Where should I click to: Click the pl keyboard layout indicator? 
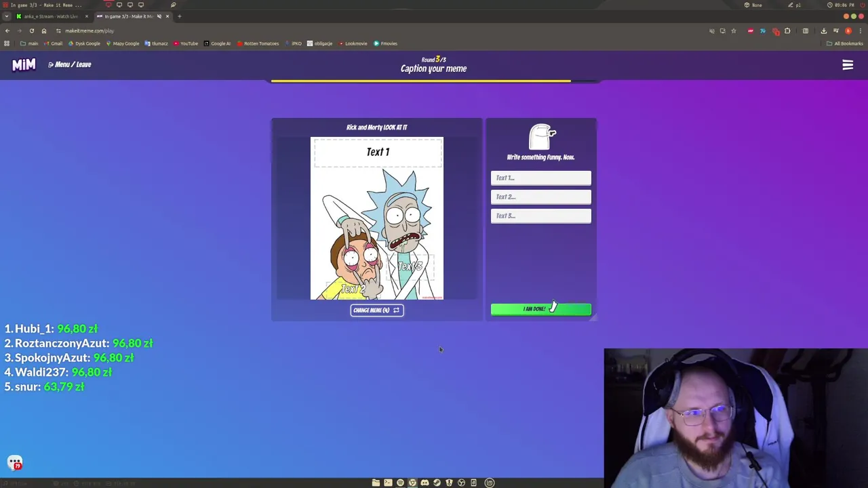(795, 5)
